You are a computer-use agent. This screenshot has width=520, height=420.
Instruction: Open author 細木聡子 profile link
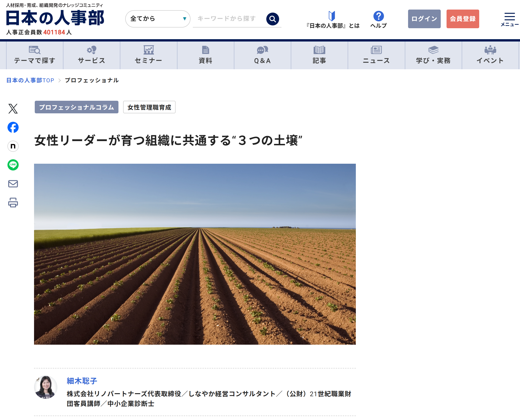pos(82,381)
